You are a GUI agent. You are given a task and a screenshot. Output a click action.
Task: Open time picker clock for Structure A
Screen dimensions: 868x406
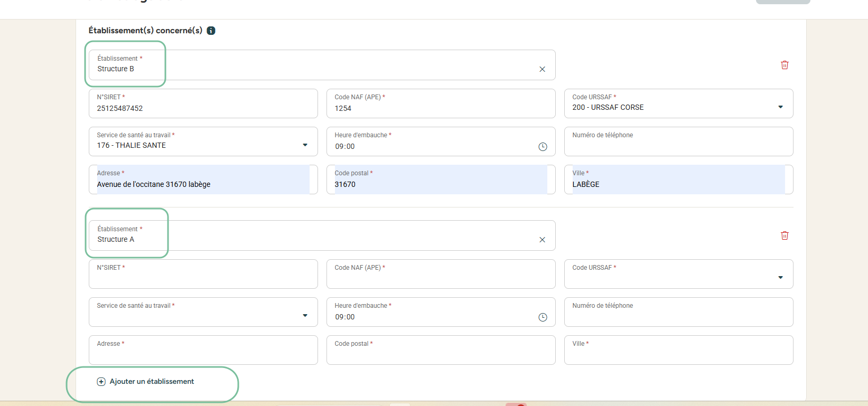click(543, 317)
